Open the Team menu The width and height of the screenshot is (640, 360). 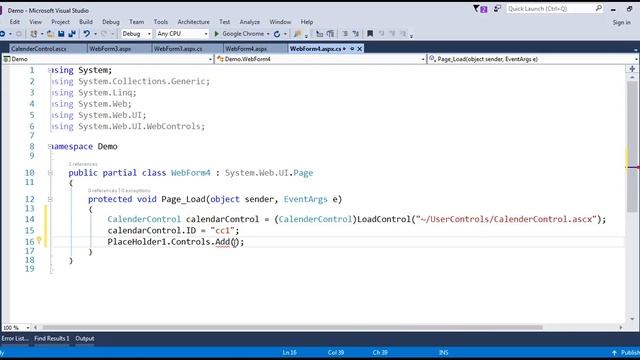tap(137, 22)
